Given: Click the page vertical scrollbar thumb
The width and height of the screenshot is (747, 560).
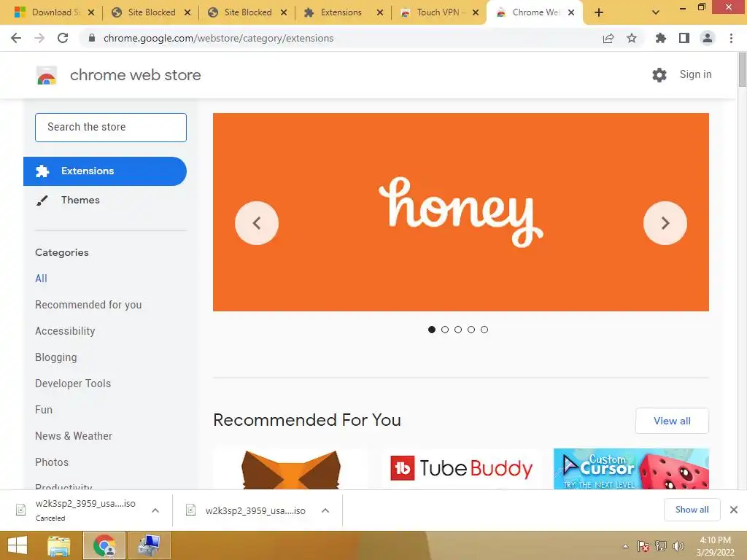Looking at the screenshot, I should [x=742, y=69].
